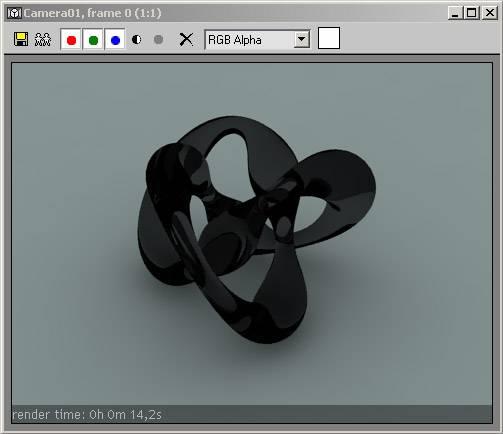Click the rendered black knot object
This screenshot has width=503, height=434.
[257, 229]
